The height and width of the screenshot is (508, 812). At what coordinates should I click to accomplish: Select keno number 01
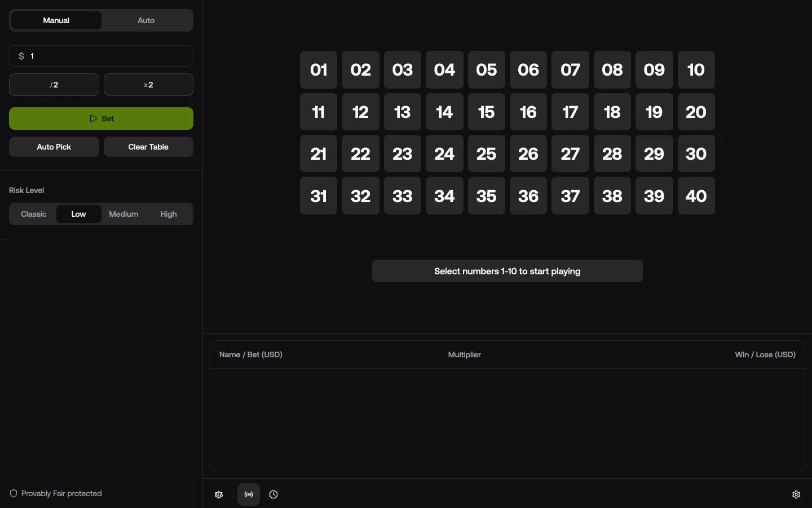[x=319, y=70]
